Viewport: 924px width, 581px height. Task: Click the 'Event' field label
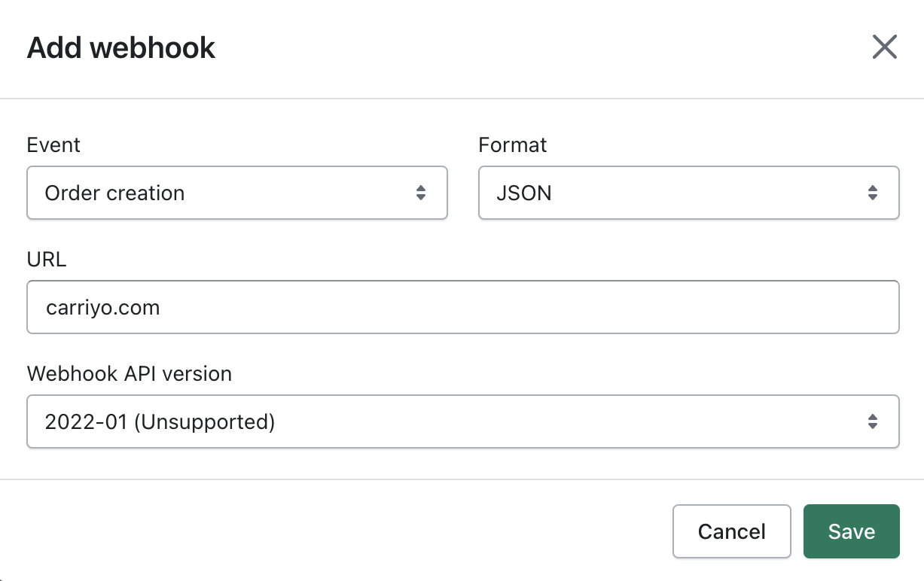point(53,144)
